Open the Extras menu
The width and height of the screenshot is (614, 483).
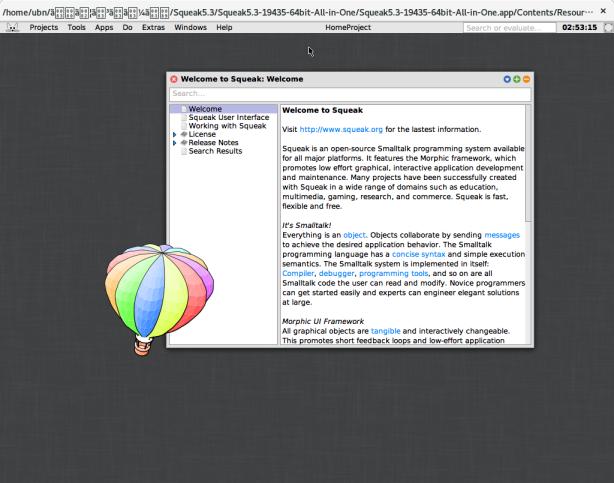pos(153,27)
